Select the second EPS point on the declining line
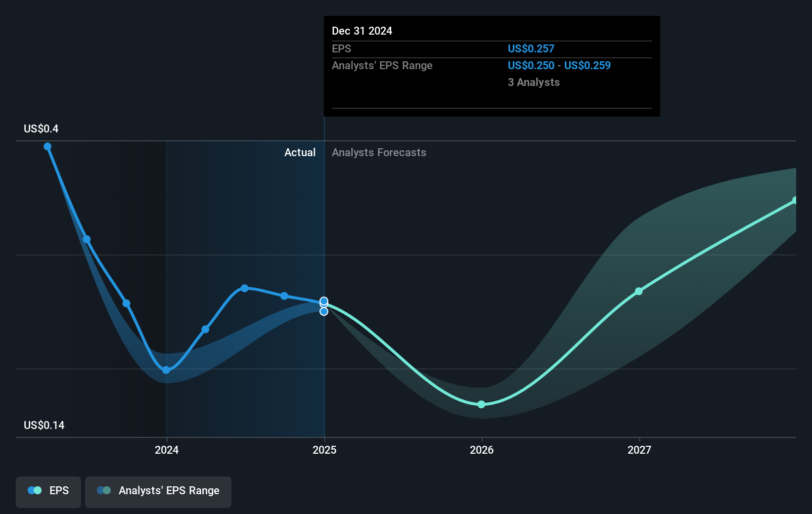This screenshot has width=812, height=514. 87,239
